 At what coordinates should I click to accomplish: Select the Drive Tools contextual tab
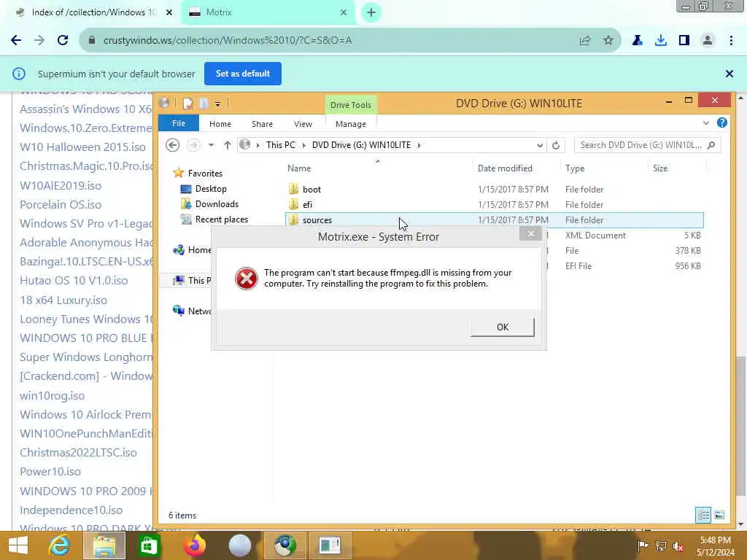(351, 105)
